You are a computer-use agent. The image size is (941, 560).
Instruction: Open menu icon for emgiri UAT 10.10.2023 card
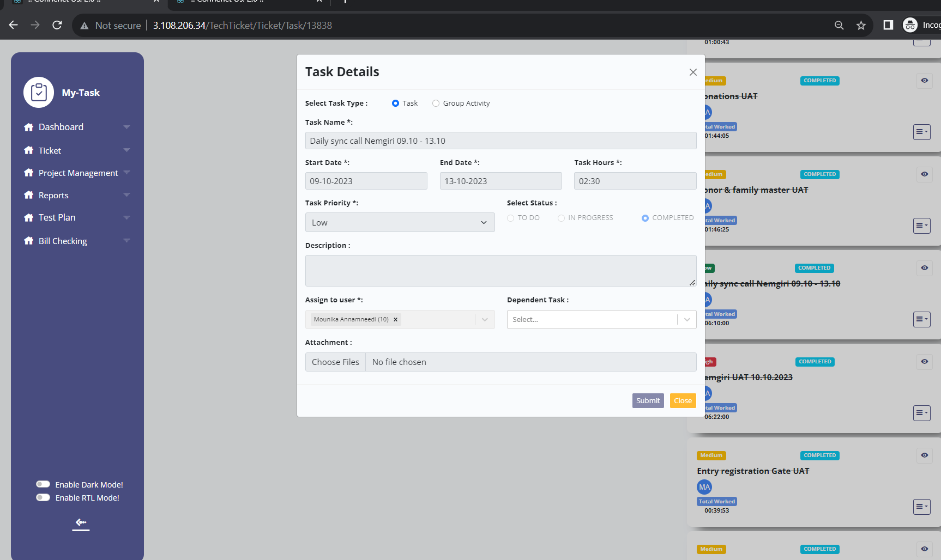921,413
